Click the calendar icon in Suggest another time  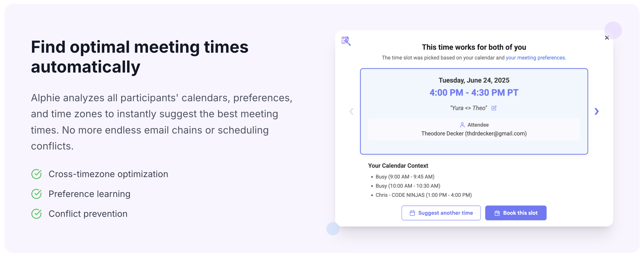[x=412, y=213]
